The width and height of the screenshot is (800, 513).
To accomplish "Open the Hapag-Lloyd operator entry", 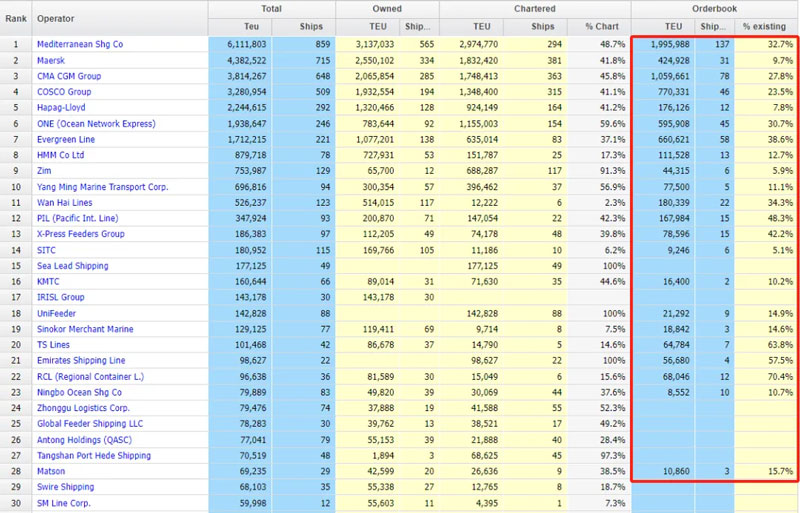I will coord(60,108).
